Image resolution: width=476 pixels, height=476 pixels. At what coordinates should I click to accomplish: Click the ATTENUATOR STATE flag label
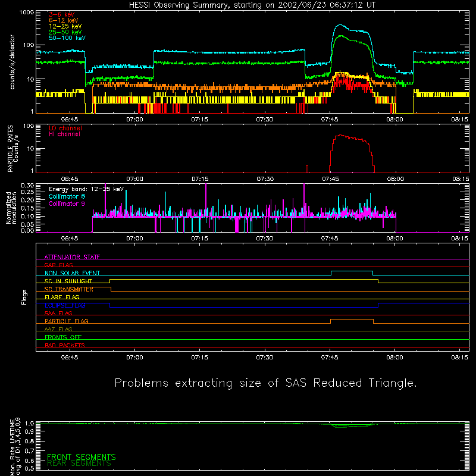(72, 257)
